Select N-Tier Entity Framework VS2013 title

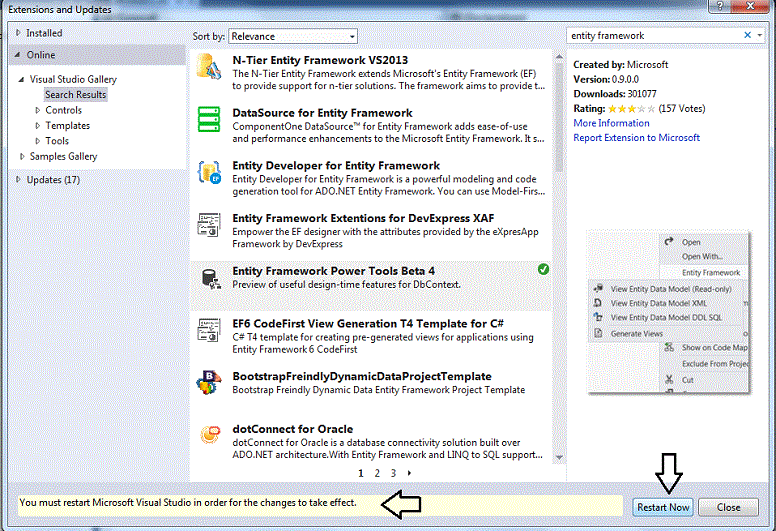coord(320,60)
